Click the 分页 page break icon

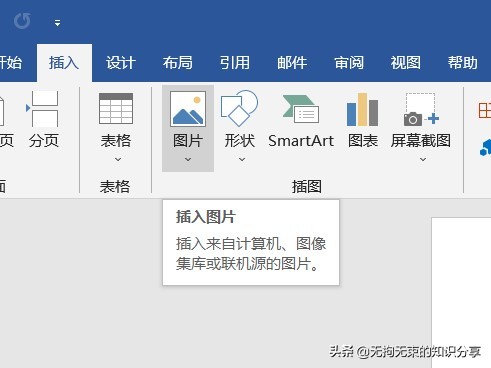(43, 109)
